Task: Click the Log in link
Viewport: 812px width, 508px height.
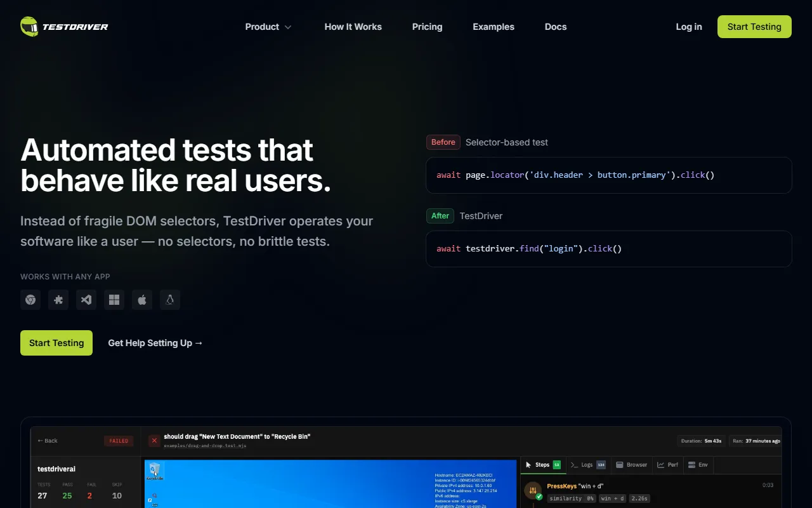Action: pos(689,27)
